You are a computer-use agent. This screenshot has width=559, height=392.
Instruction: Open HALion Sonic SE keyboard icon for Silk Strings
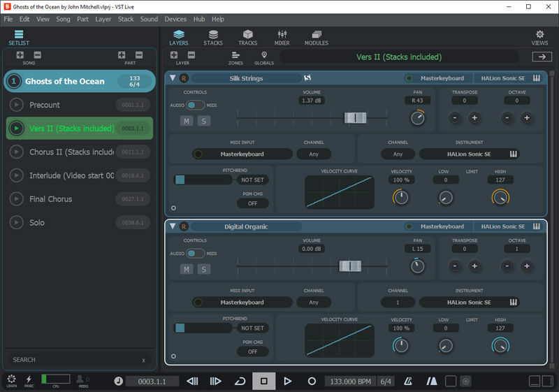tap(537, 78)
